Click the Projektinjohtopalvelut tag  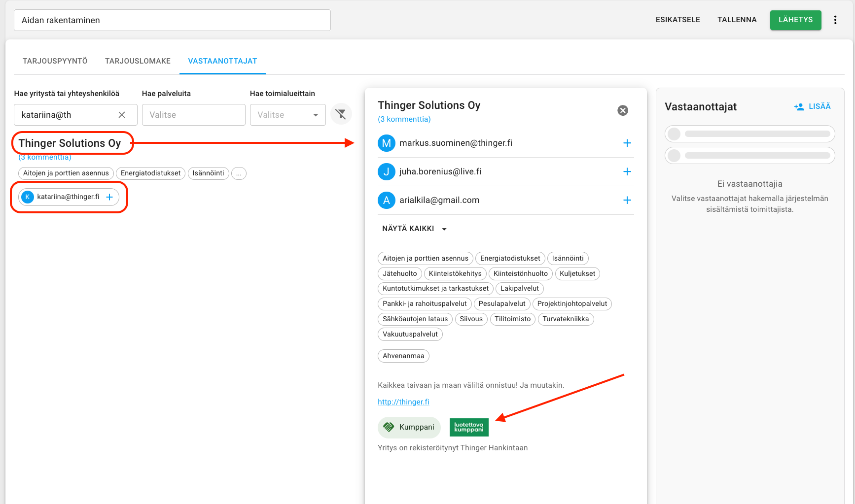coord(572,303)
